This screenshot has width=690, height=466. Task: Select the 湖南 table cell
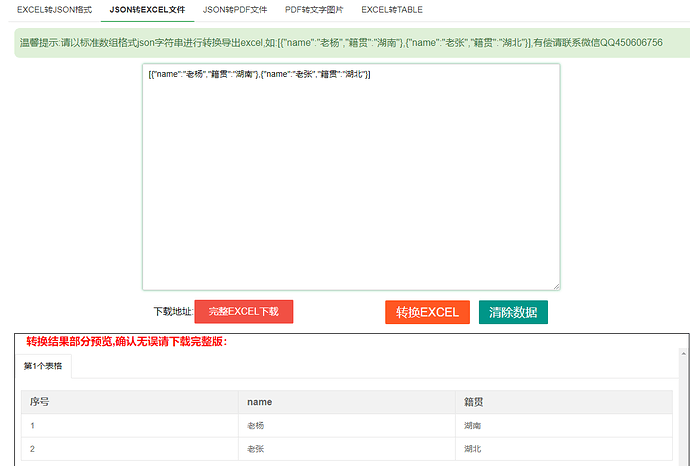564,426
